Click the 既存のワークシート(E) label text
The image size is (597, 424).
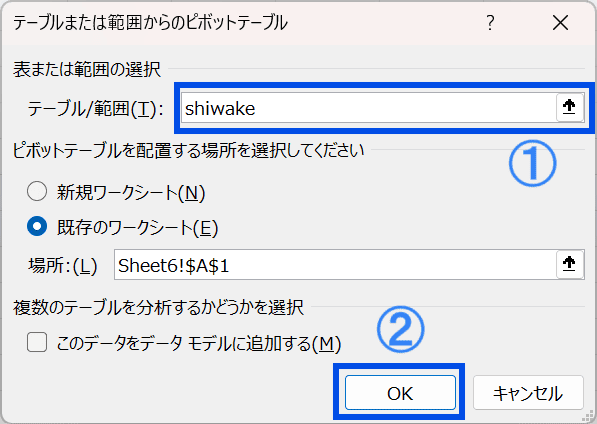tap(137, 228)
